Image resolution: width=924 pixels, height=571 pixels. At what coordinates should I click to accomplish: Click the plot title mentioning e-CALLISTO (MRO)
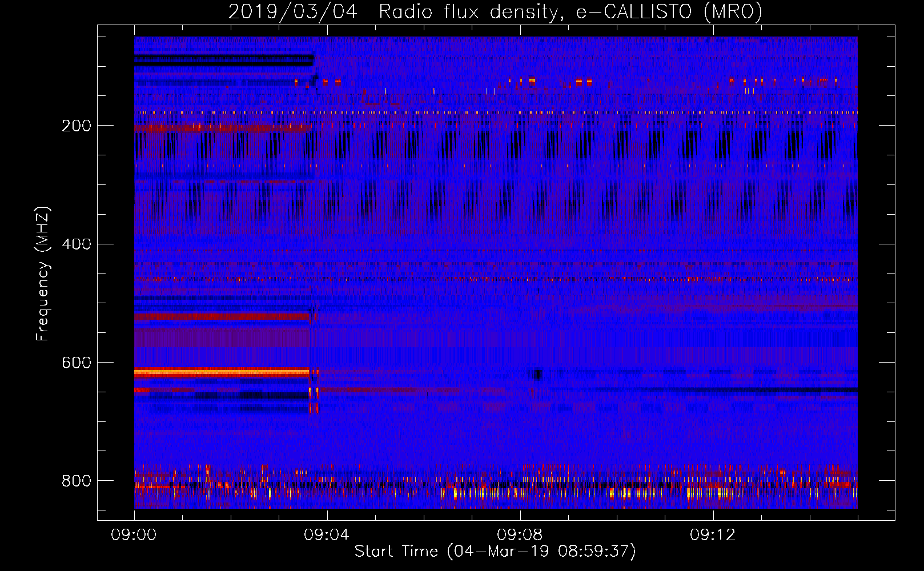click(x=495, y=11)
